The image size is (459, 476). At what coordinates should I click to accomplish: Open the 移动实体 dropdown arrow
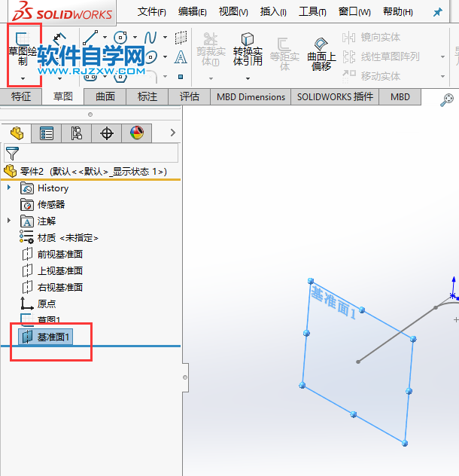point(442,76)
